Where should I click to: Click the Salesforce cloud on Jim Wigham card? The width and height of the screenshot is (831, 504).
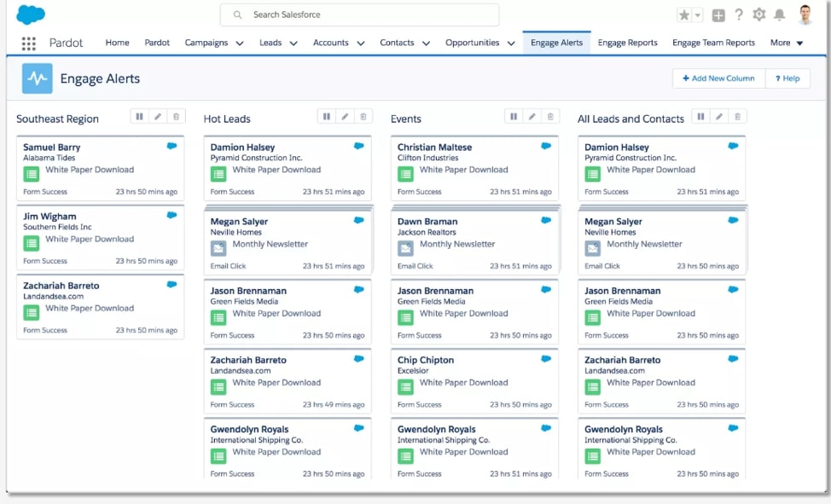point(171,215)
